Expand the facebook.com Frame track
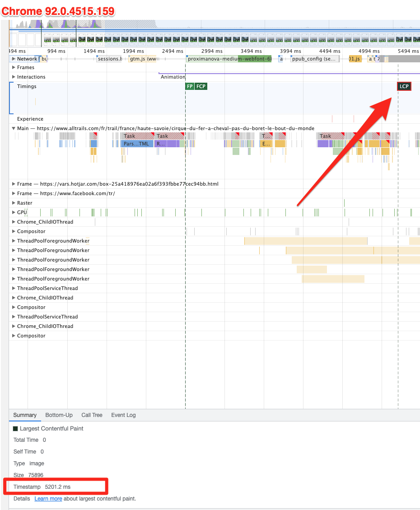Viewport: 420px width, 510px height. tap(14, 193)
